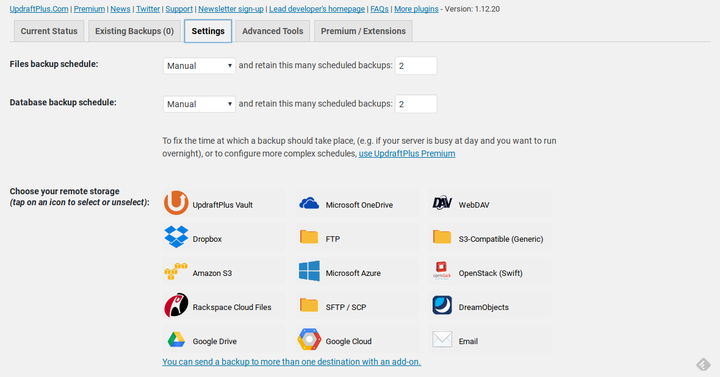Switch to the Current Status tab
Image resolution: width=720 pixels, height=377 pixels.
point(49,31)
